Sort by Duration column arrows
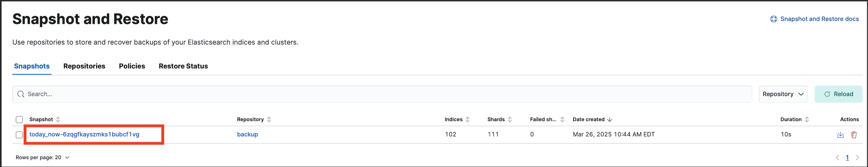This screenshot has width=868, height=167. (807, 119)
